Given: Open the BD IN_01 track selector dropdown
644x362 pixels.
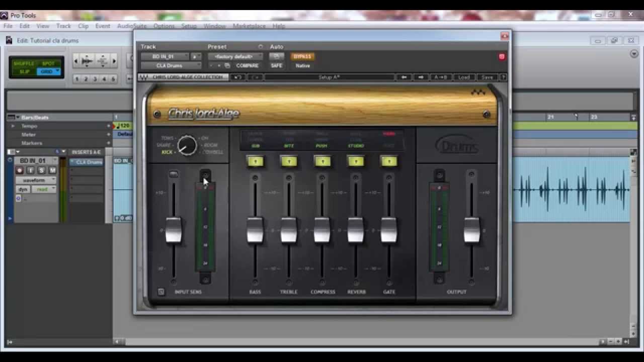Looking at the screenshot, I should click(165, 57).
